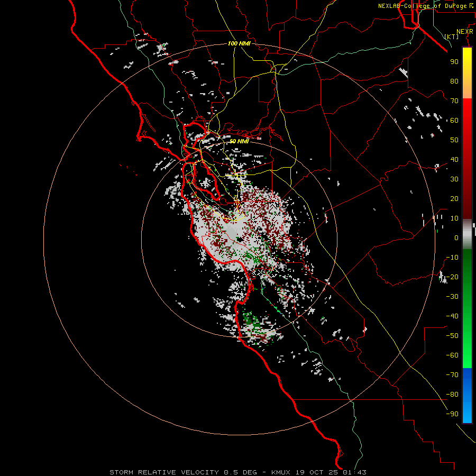Select the -50 value on the velocity scale

coord(452,336)
